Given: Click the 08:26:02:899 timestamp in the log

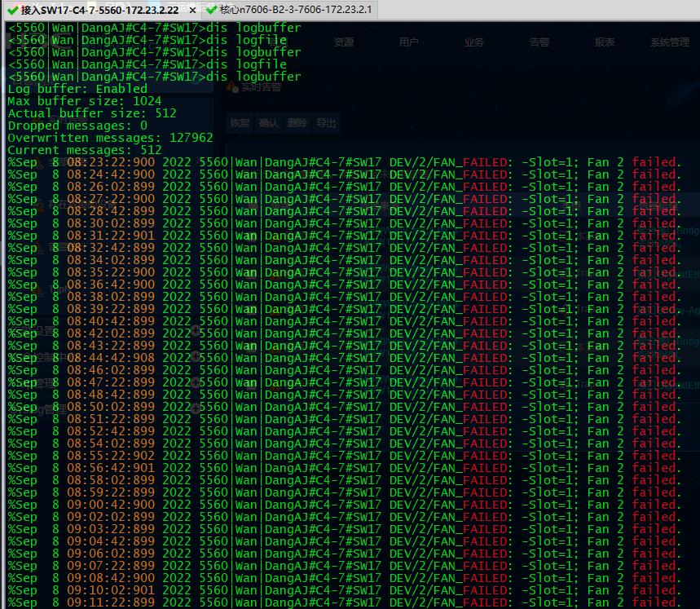Looking at the screenshot, I should pos(111,187).
